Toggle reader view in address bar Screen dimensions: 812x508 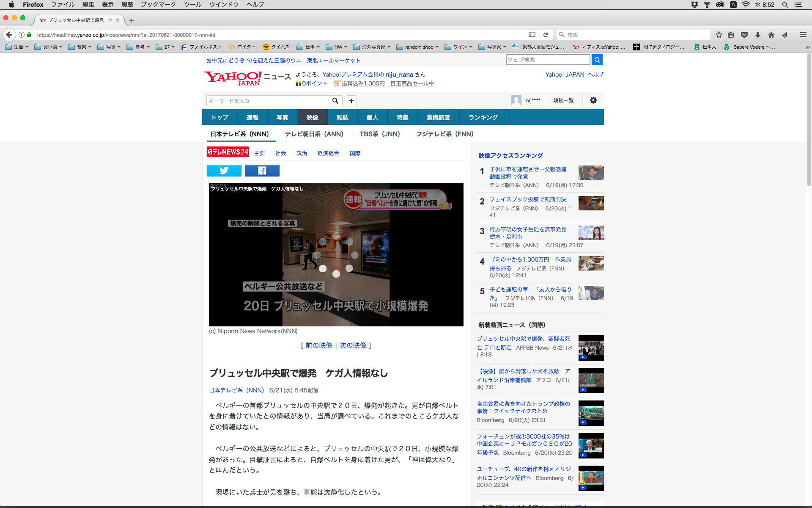[x=532, y=35]
